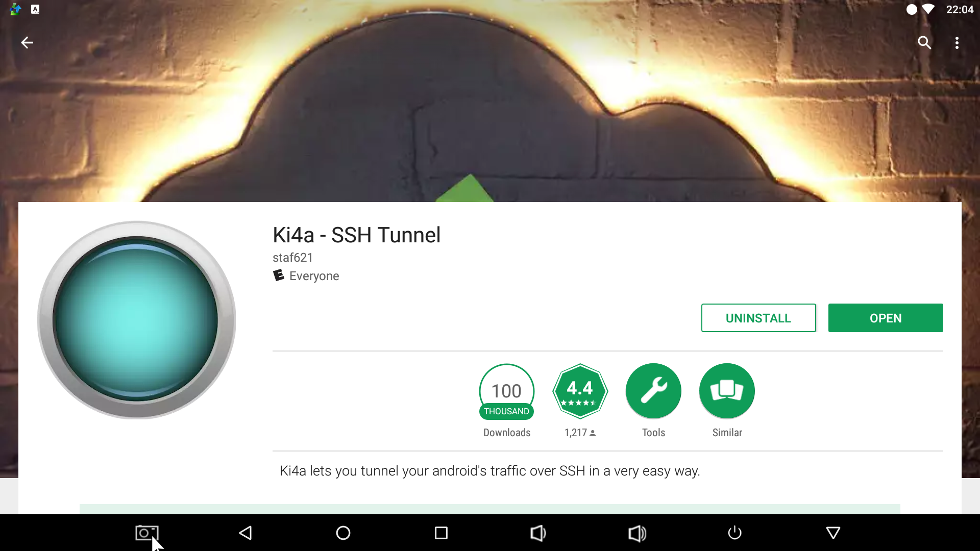Navigate back using arrow icon
The width and height of the screenshot is (980, 551).
click(27, 42)
